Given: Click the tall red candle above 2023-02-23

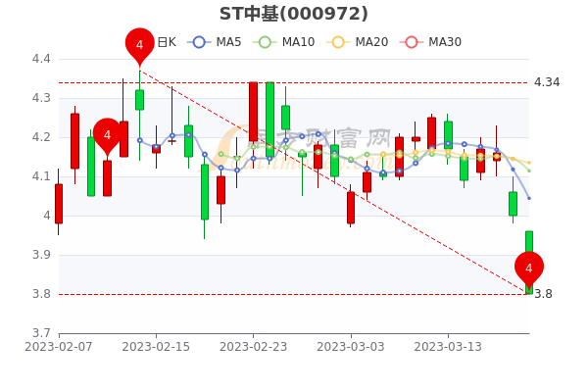Looking at the screenshot, I should 254,112.
